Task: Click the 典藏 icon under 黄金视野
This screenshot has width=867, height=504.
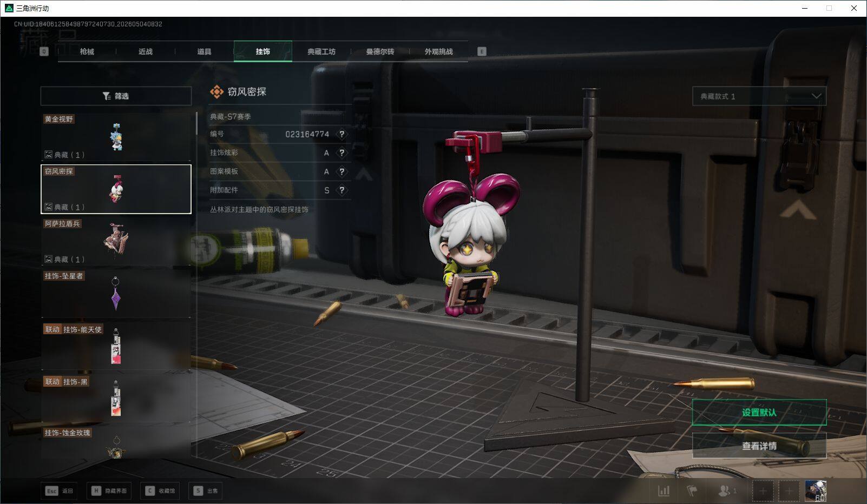Action: [x=48, y=155]
